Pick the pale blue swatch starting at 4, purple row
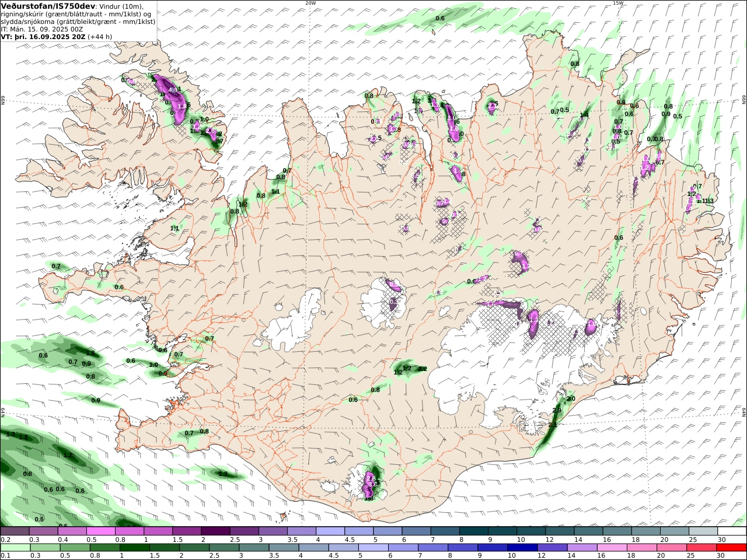Image resolution: width=747 pixels, height=560 pixels. point(330,531)
